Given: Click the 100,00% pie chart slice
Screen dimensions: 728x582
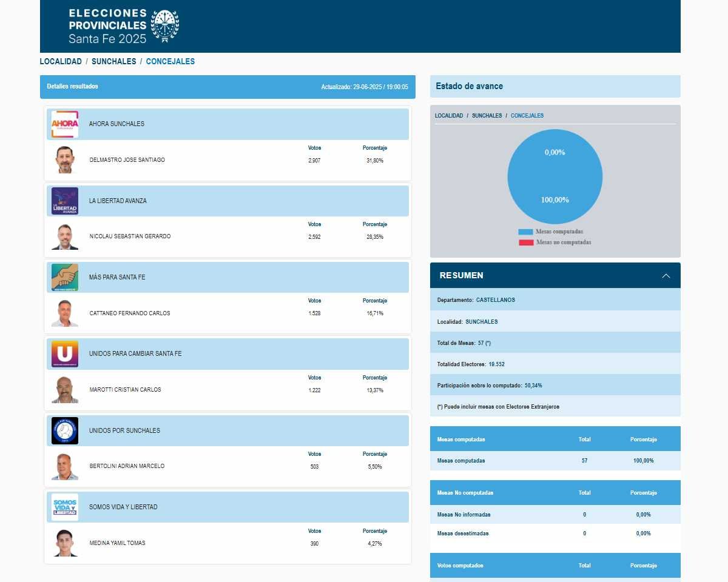Looking at the screenshot, I should click(555, 182).
